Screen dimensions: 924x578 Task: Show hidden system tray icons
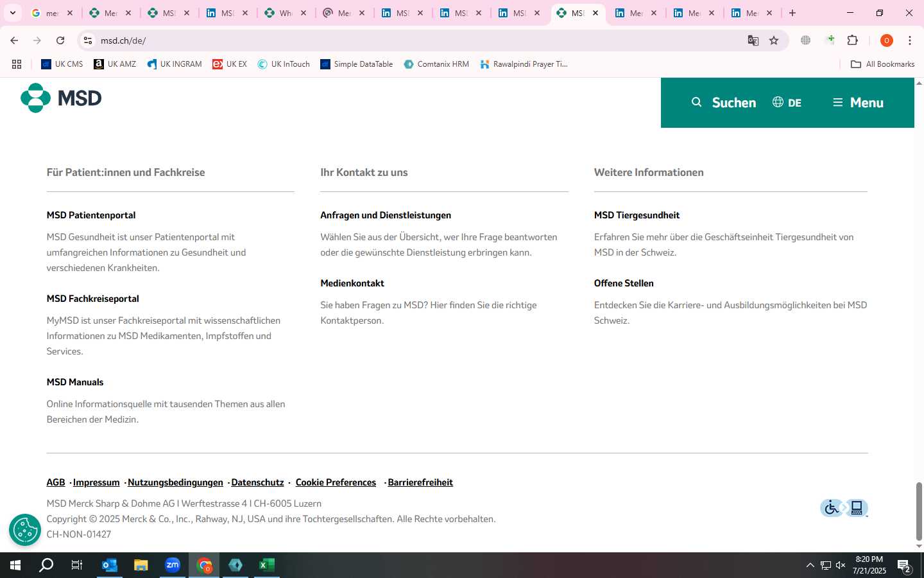tap(810, 565)
